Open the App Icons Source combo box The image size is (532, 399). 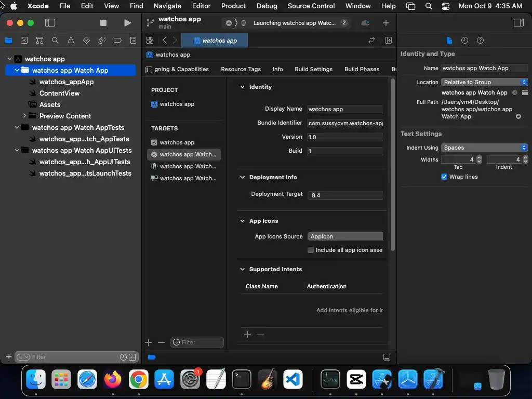click(x=345, y=236)
